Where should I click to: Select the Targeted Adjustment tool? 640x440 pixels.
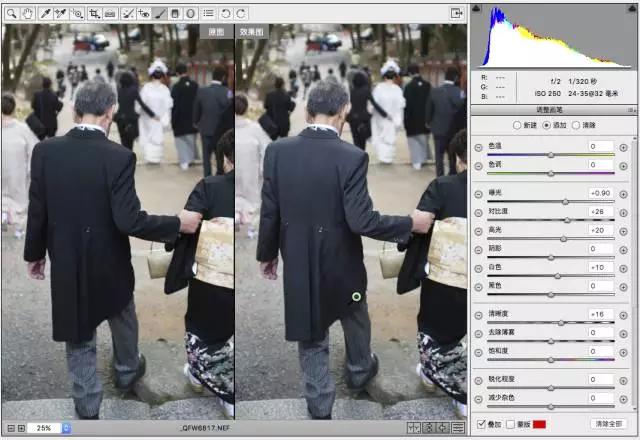[x=77, y=14]
